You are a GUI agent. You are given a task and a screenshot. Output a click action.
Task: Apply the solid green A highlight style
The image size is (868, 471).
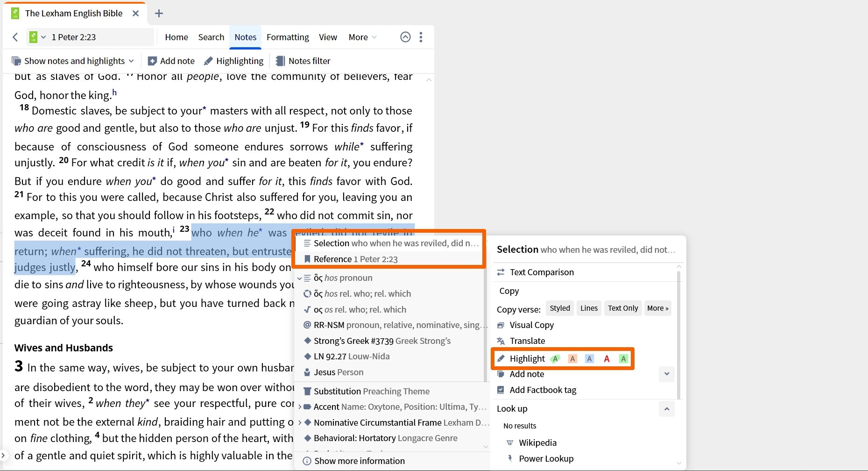(x=623, y=358)
